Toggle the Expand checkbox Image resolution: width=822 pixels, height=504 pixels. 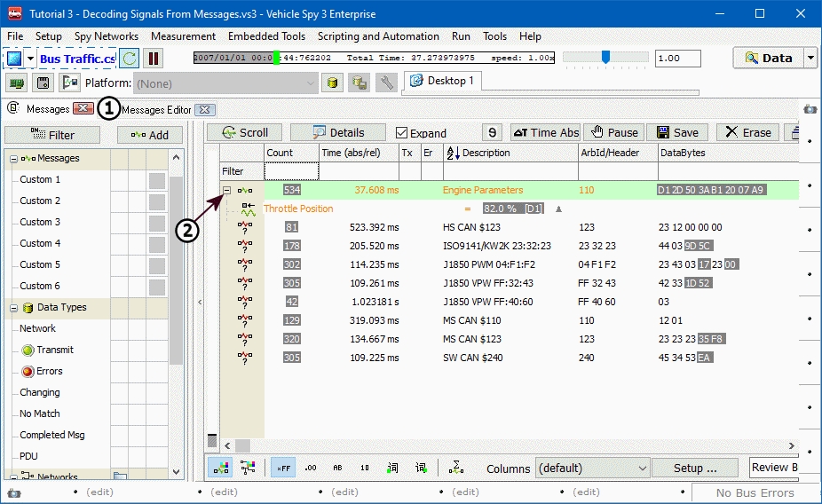[x=402, y=133]
